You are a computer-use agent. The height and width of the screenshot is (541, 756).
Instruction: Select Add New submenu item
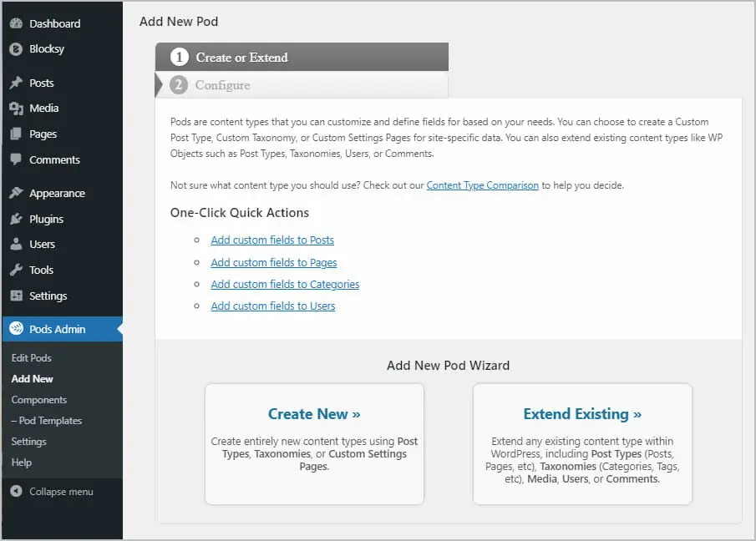point(33,379)
